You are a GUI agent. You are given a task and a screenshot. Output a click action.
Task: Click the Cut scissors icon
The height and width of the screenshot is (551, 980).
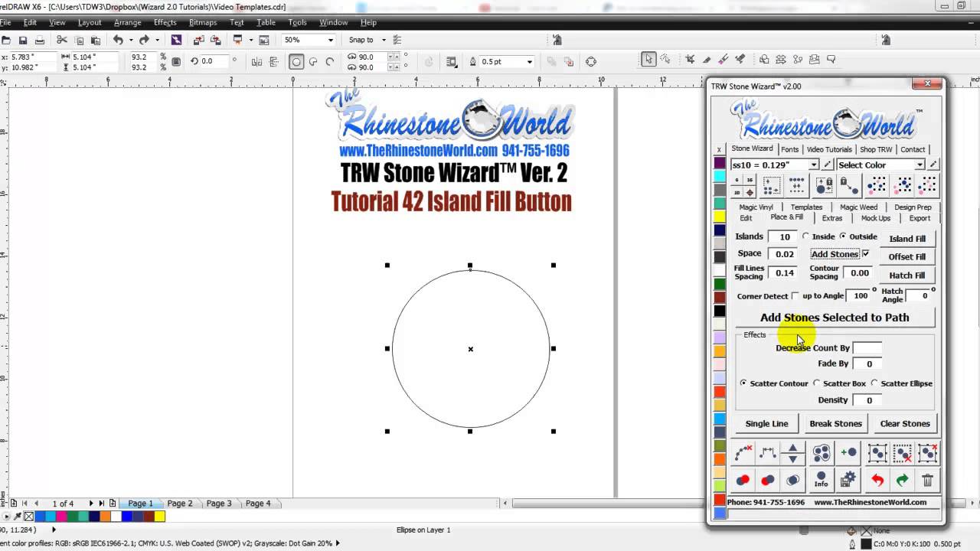[61, 40]
